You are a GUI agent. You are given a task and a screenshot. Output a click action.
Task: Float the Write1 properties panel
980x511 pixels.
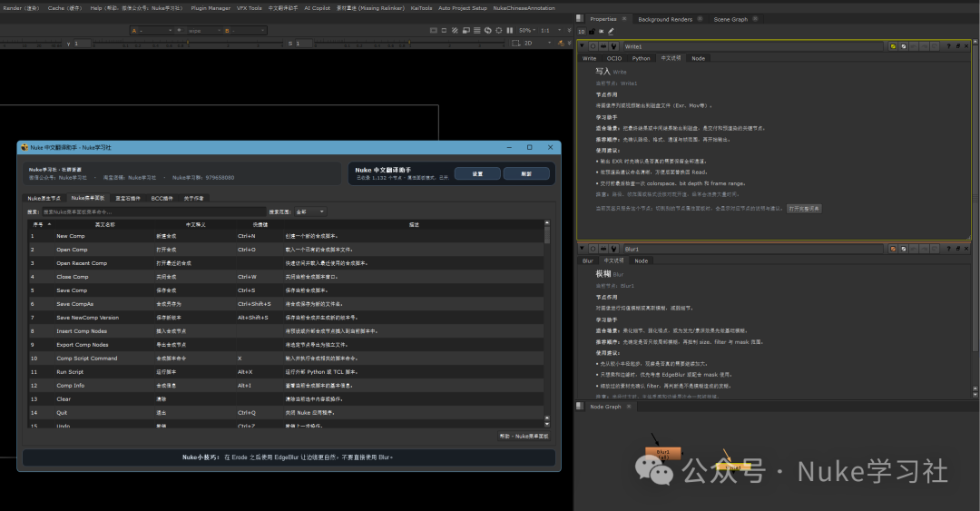click(957, 46)
